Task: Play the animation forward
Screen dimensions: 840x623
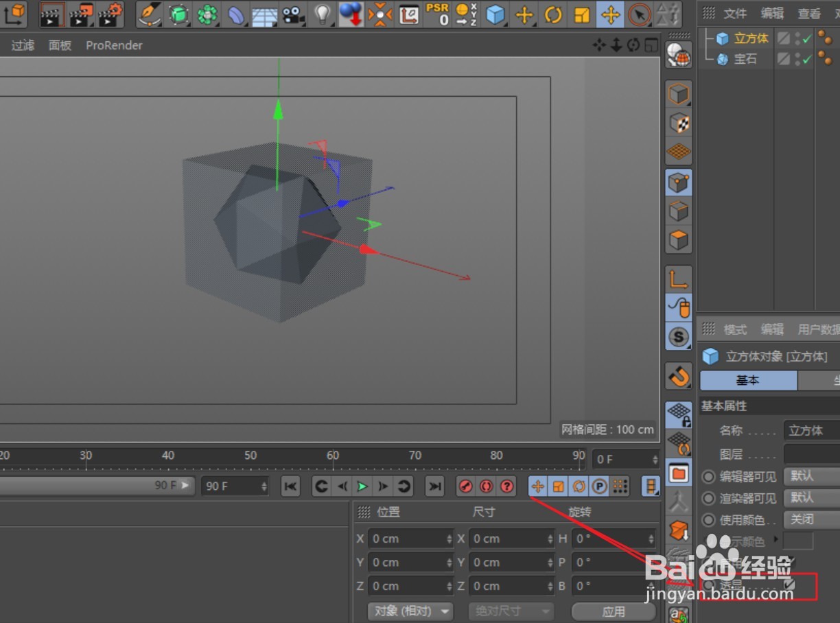Action: [362, 486]
